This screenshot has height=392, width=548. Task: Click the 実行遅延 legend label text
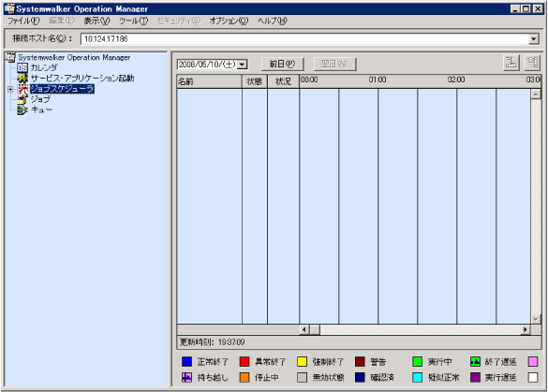pos(500,377)
